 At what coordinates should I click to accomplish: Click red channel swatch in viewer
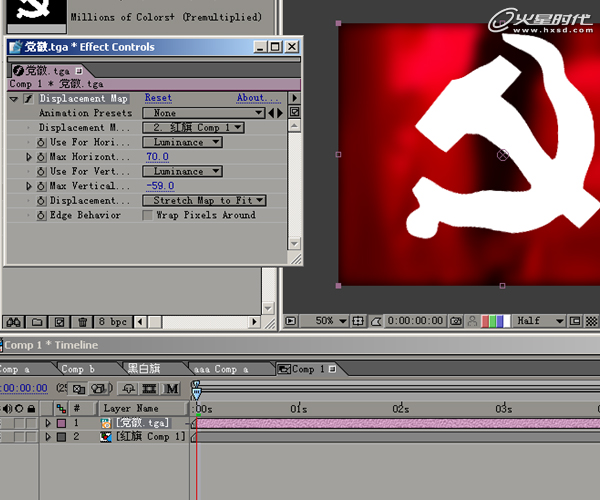point(485,321)
